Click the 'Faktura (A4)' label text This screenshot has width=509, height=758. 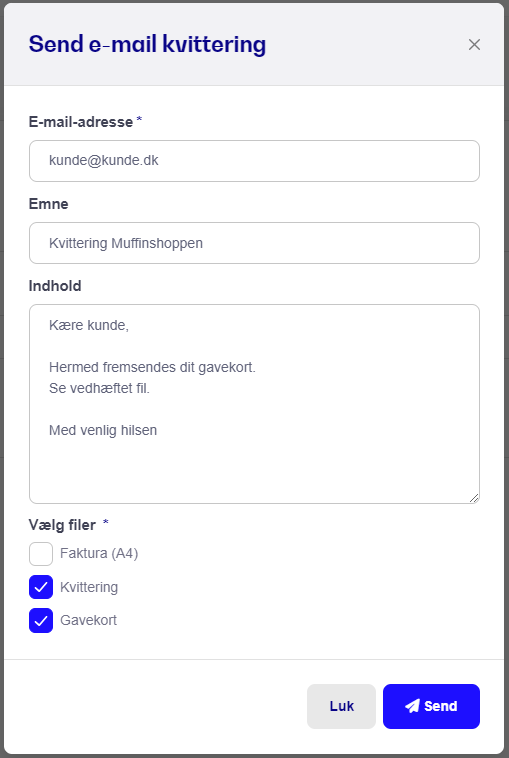coord(99,554)
